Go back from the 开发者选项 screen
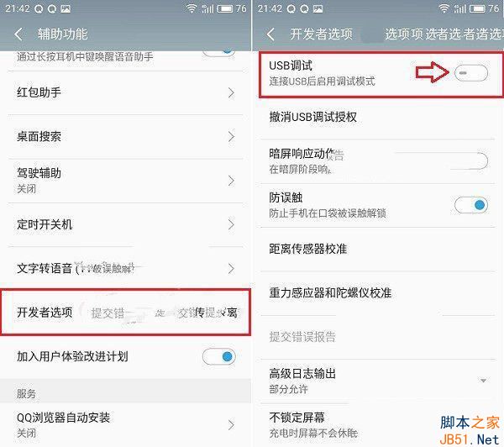 [x=271, y=34]
